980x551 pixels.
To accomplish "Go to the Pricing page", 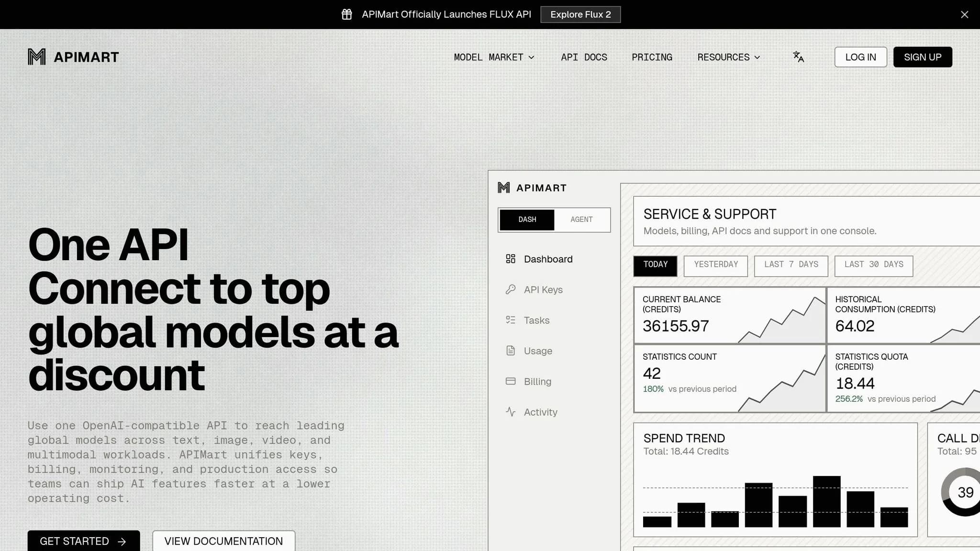I will 652,57.
